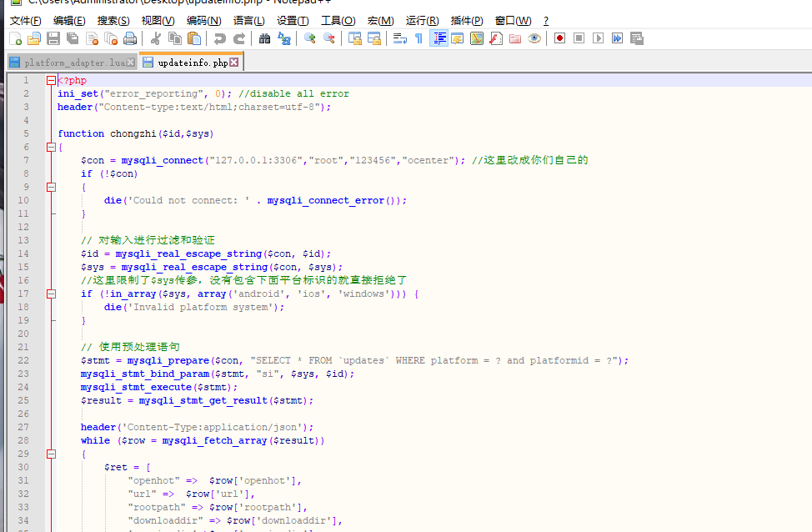
Task: Open the Folder as Workspace icon
Action: coord(515,38)
